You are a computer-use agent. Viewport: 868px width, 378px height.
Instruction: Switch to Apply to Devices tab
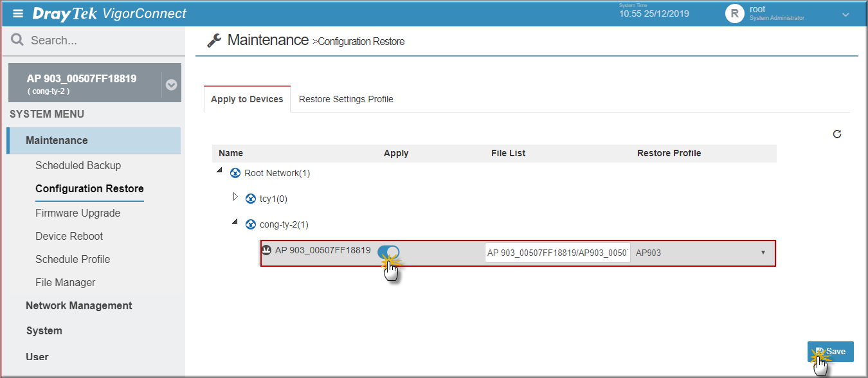pos(247,99)
